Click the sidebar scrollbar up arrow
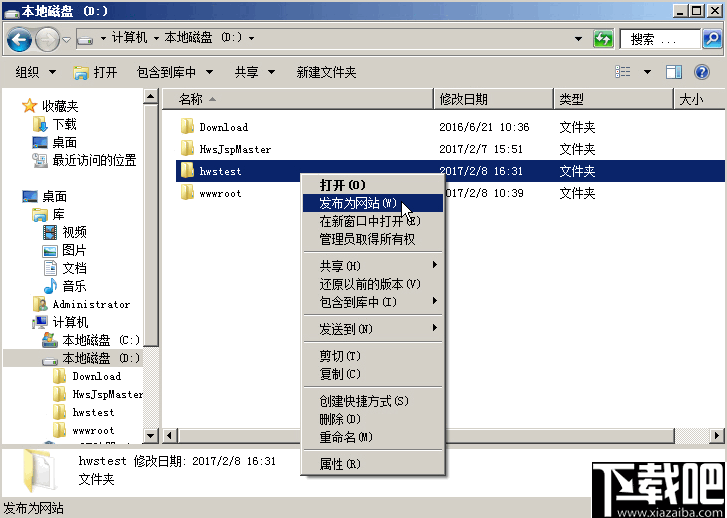Image resolution: width=727 pixels, height=518 pixels. click(x=150, y=96)
